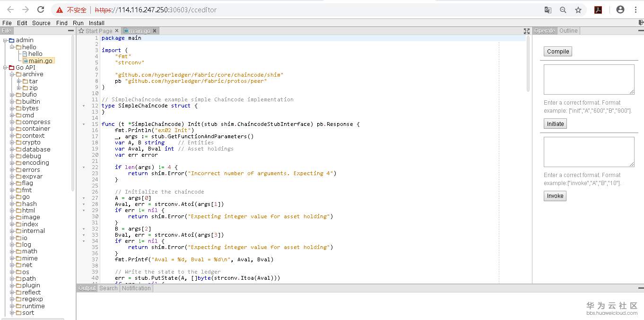Open the Notification tab
The image size is (644, 320).
click(136, 288)
